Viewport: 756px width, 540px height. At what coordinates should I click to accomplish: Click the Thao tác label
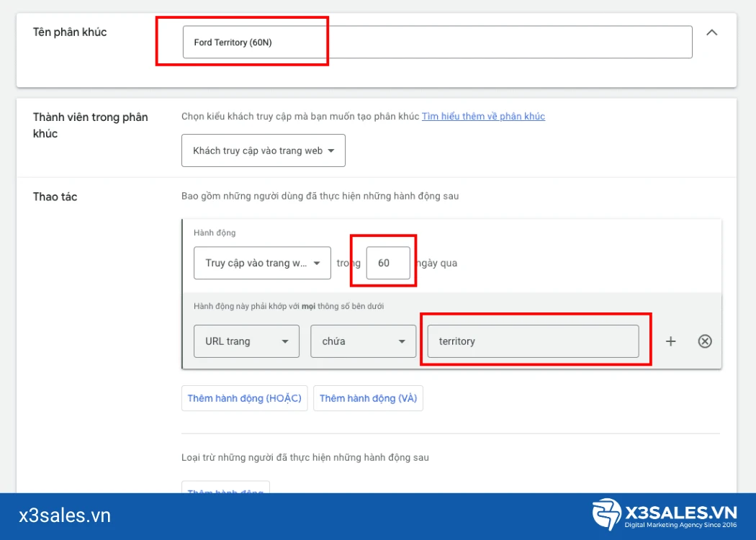55,197
